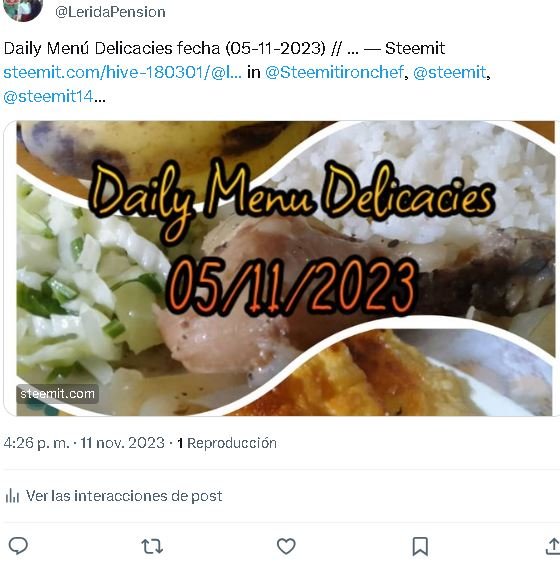Viewport: 560px width, 569px height.
Task: Open the profile avatar picture
Action: click(x=23, y=9)
